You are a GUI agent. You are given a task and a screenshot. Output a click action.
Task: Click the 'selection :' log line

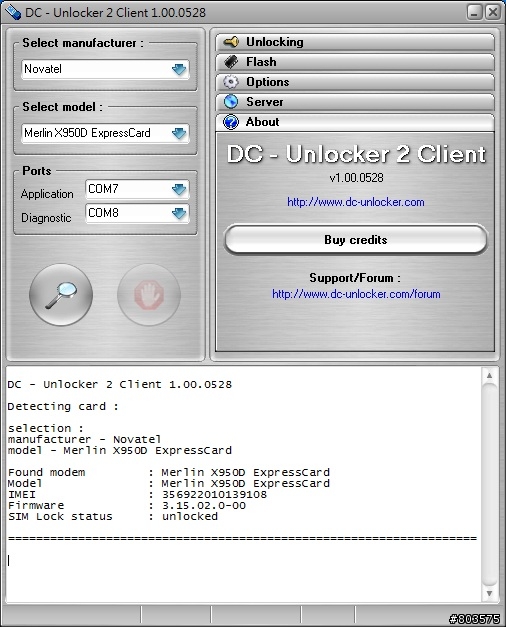[46, 428]
